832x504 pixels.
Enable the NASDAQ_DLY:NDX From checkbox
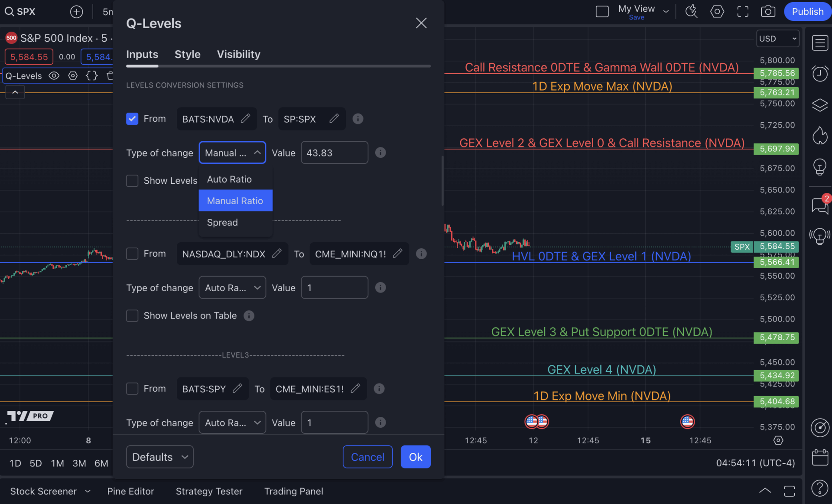132,254
